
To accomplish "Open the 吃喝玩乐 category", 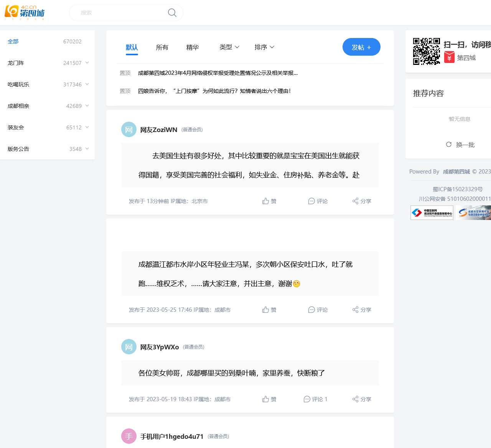I will (x=18, y=84).
